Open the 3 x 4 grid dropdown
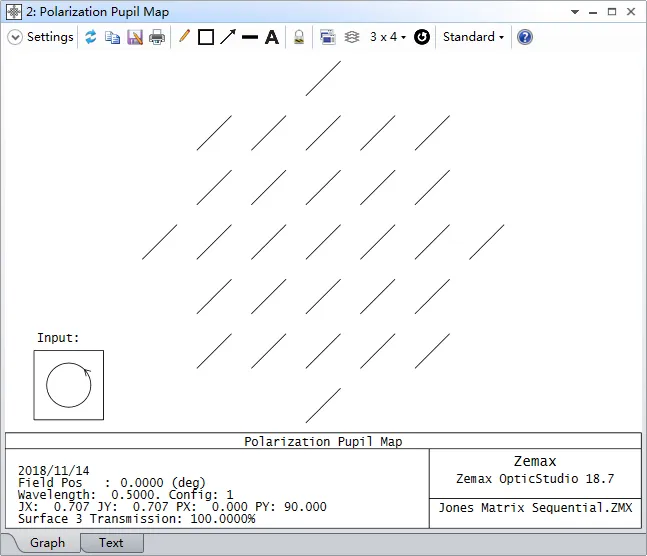Viewport: 647px width, 556px height. coord(388,37)
